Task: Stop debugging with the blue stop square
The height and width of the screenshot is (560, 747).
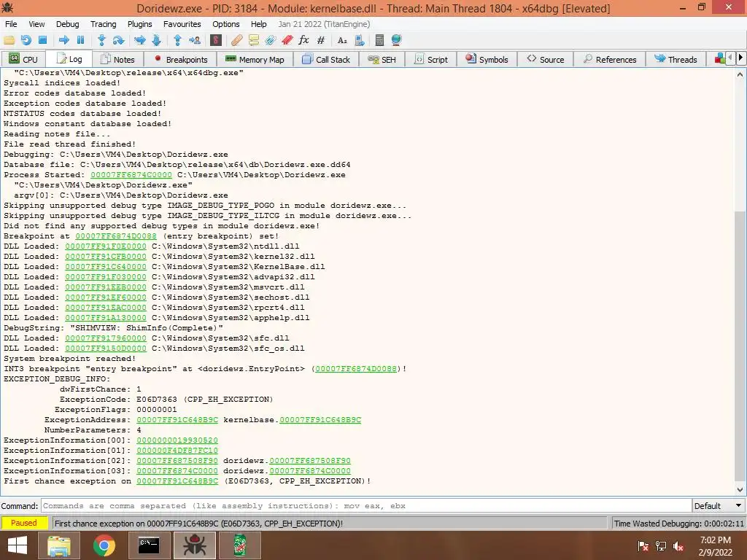Action: click(42, 41)
